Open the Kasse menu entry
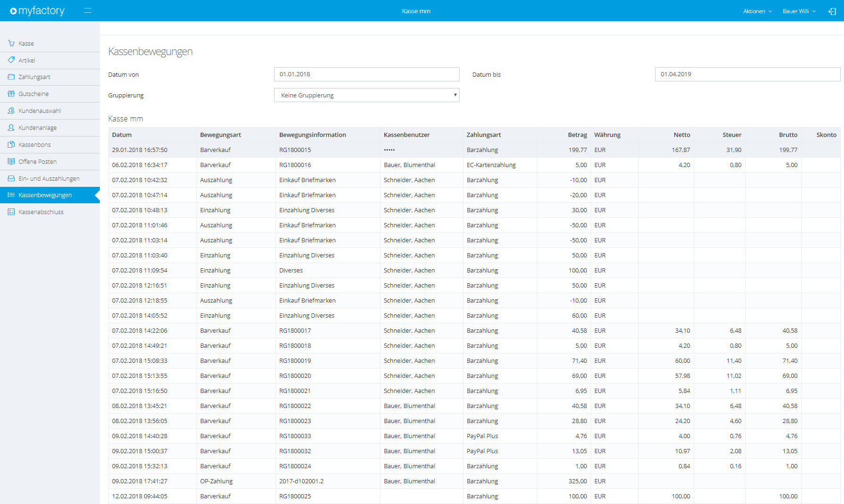Image resolution: width=844 pixels, height=504 pixels. (x=50, y=43)
